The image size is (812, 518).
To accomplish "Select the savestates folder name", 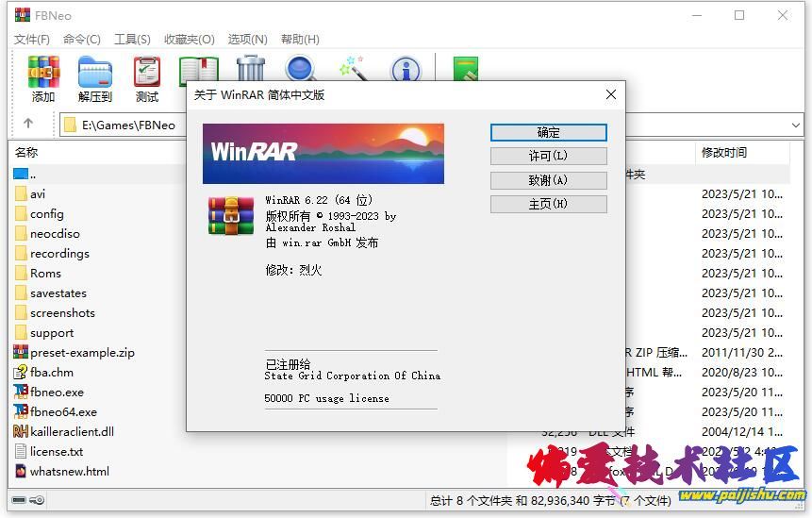I will (58, 292).
